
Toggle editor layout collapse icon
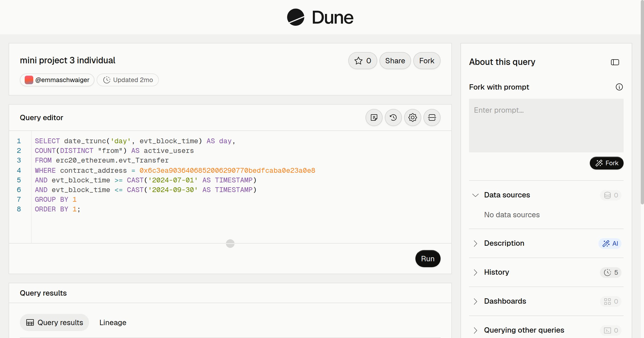432,117
